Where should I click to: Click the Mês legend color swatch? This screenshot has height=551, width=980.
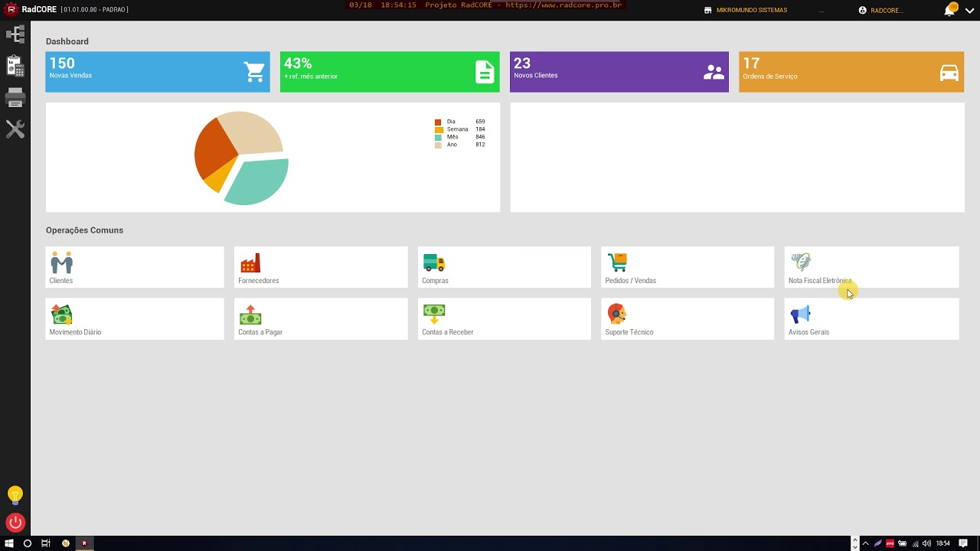coord(438,138)
